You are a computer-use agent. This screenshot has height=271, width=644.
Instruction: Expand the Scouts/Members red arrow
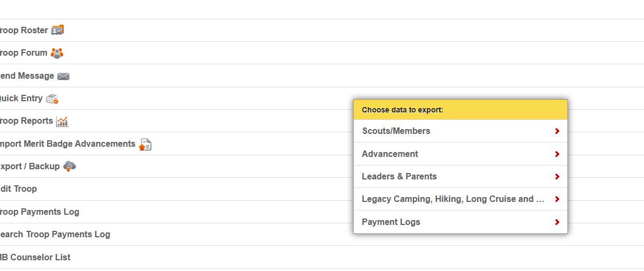tap(557, 131)
